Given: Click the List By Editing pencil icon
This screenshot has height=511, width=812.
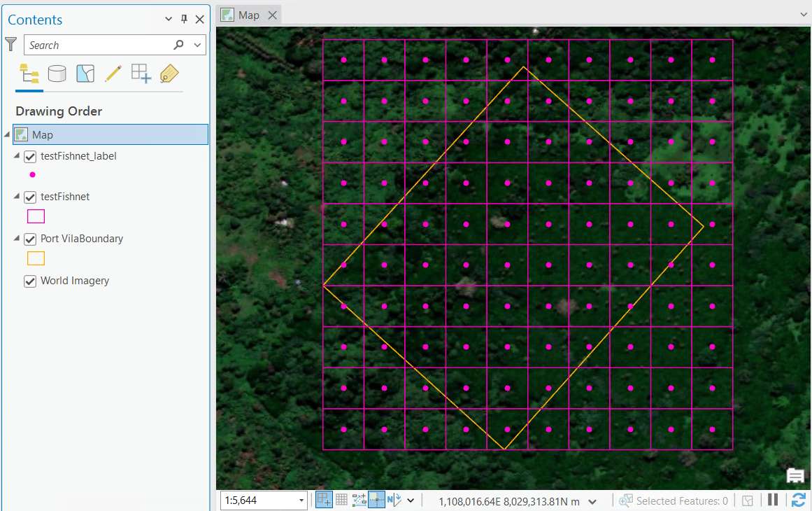Looking at the screenshot, I should (113, 73).
